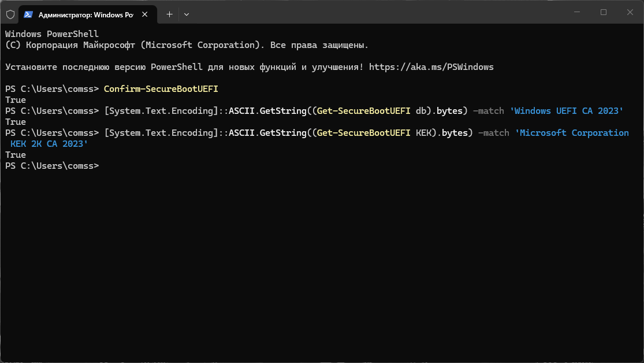Click the 'Windows UEFI CA 2023' string
Image resolution: width=644 pixels, height=363 pixels.
(567, 111)
